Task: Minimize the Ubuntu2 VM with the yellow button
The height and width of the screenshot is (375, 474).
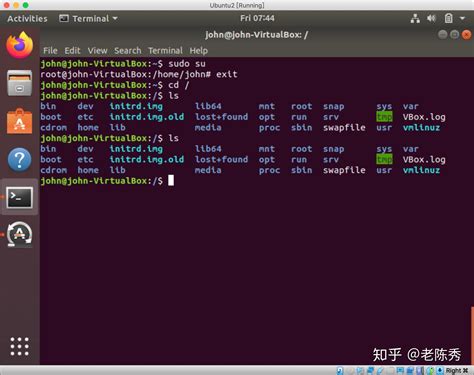Action: [16, 5]
